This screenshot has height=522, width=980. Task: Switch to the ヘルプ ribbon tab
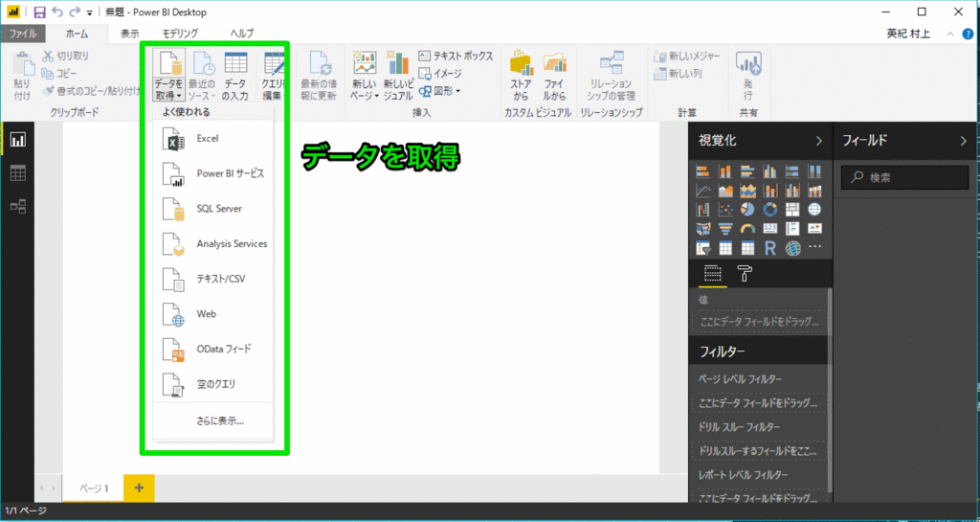(242, 34)
